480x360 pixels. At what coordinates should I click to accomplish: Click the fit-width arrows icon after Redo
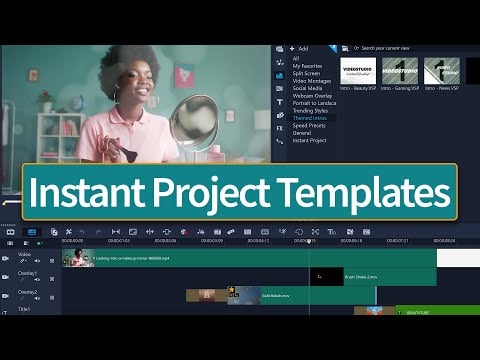pyautogui.click(x=116, y=232)
